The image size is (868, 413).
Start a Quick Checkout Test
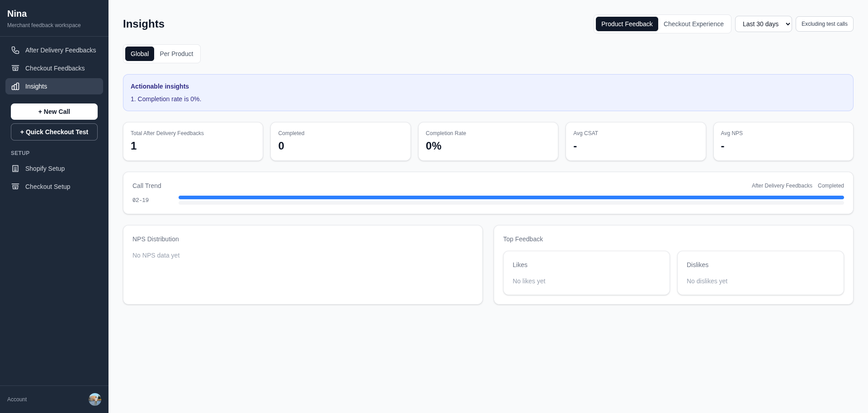click(x=54, y=132)
